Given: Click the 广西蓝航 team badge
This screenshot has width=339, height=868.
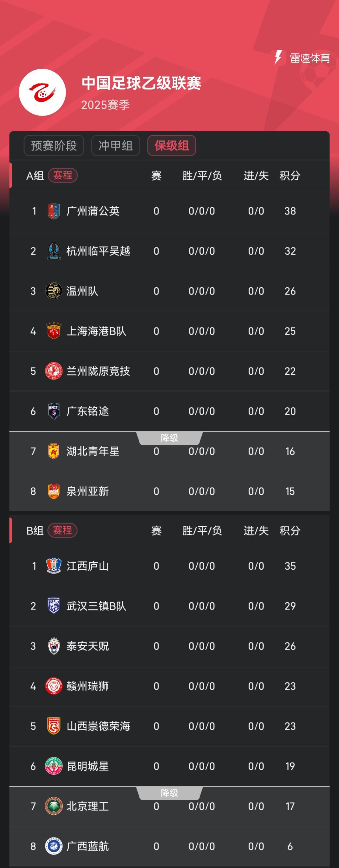Looking at the screenshot, I should tap(54, 846).
